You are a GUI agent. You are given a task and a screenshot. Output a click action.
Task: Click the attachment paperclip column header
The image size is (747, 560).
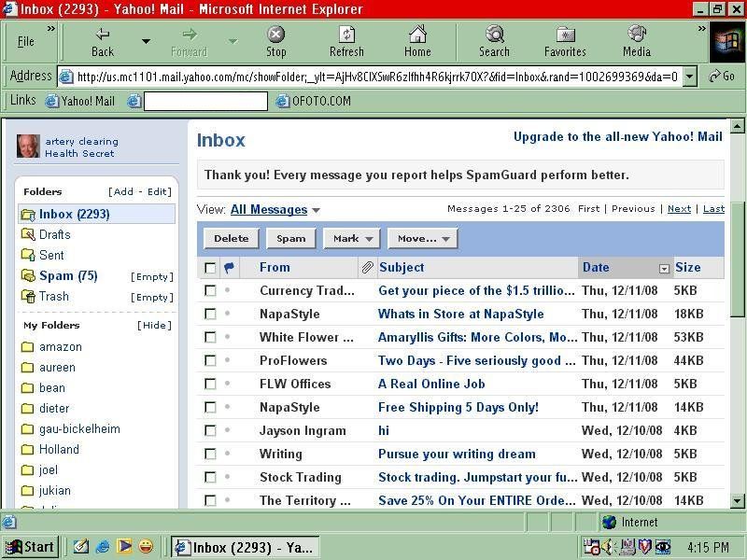click(x=368, y=268)
